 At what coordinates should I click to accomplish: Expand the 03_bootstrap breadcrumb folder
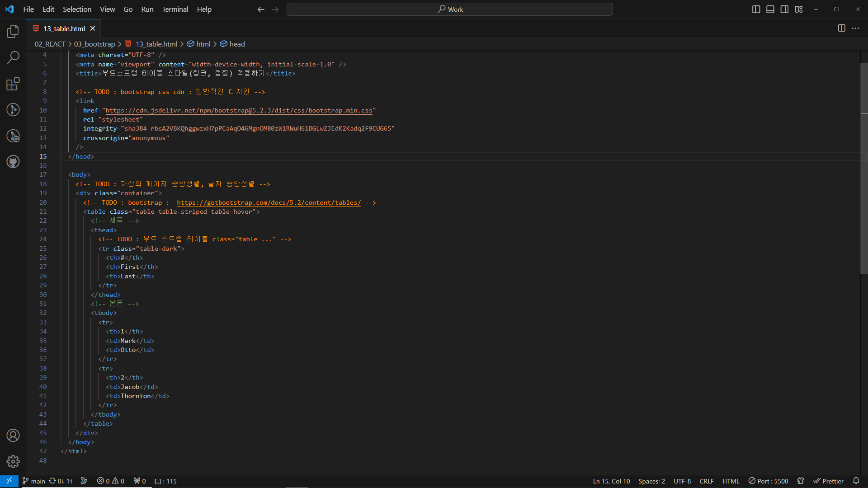click(x=94, y=44)
